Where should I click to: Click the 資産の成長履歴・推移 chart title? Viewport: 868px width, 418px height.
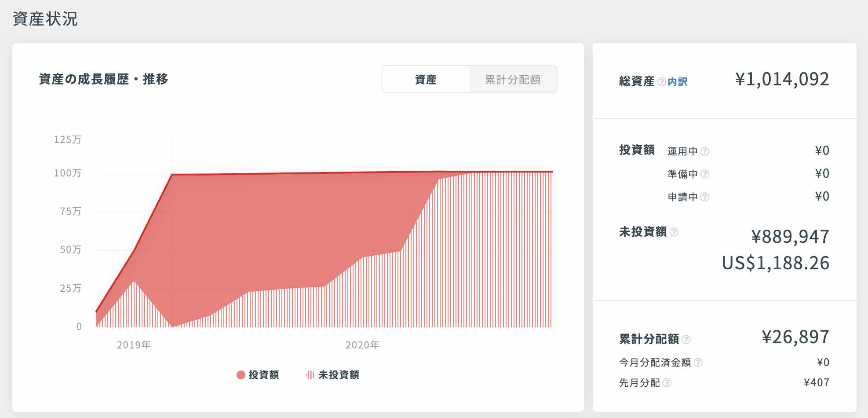pos(103,79)
